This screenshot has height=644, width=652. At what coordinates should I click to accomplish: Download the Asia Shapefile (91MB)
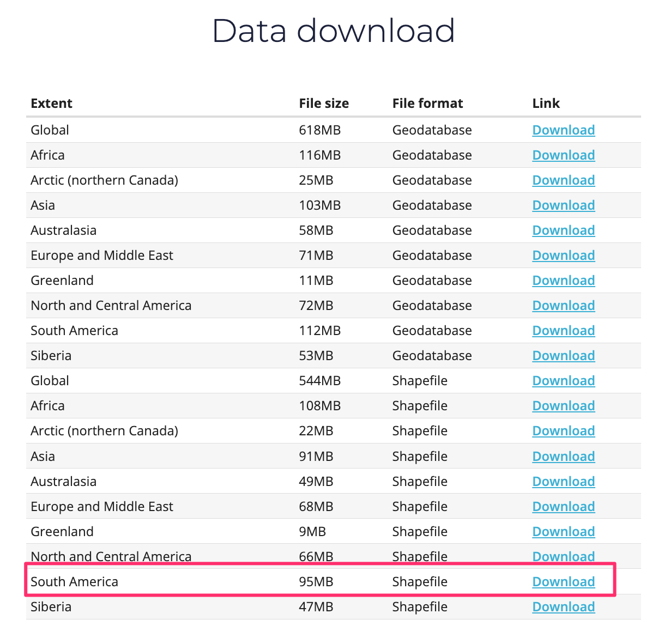tap(563, 457)
